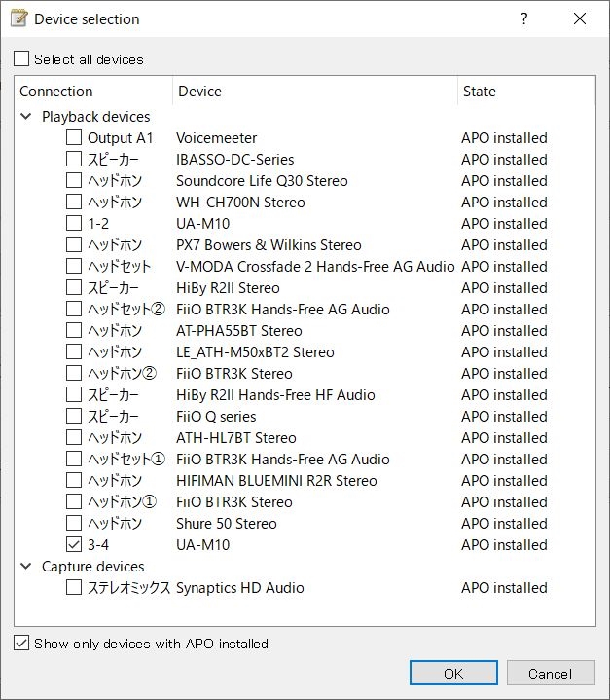The height and width of the screenshot is (700, 610).
Task: Check the Output A1 Voicemeeter device
Action: click(74, 138)
